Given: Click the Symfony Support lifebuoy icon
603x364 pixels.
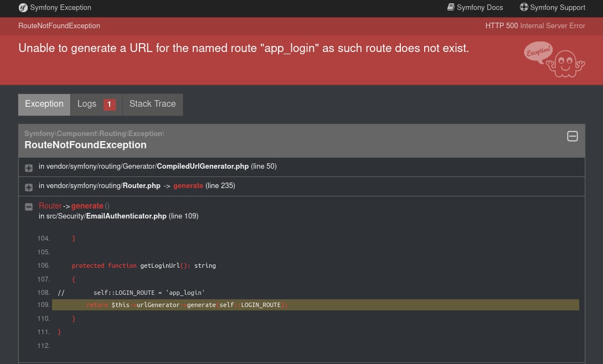Looking at the screenshot, I should [524, 7].
